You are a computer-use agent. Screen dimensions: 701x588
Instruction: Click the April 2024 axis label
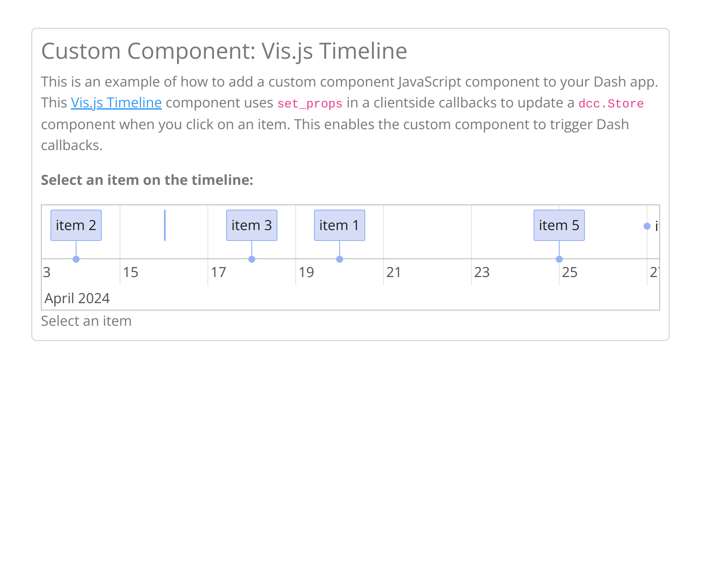point(77,298)
